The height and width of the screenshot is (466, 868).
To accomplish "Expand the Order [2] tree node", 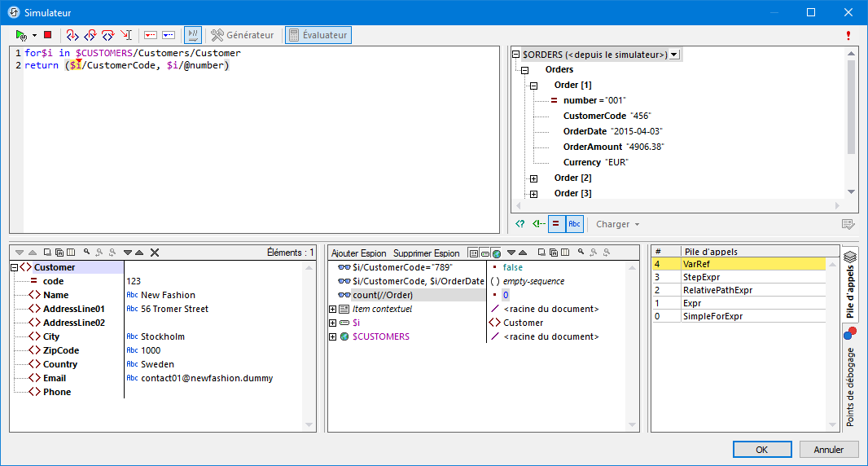I will [534, 178].
